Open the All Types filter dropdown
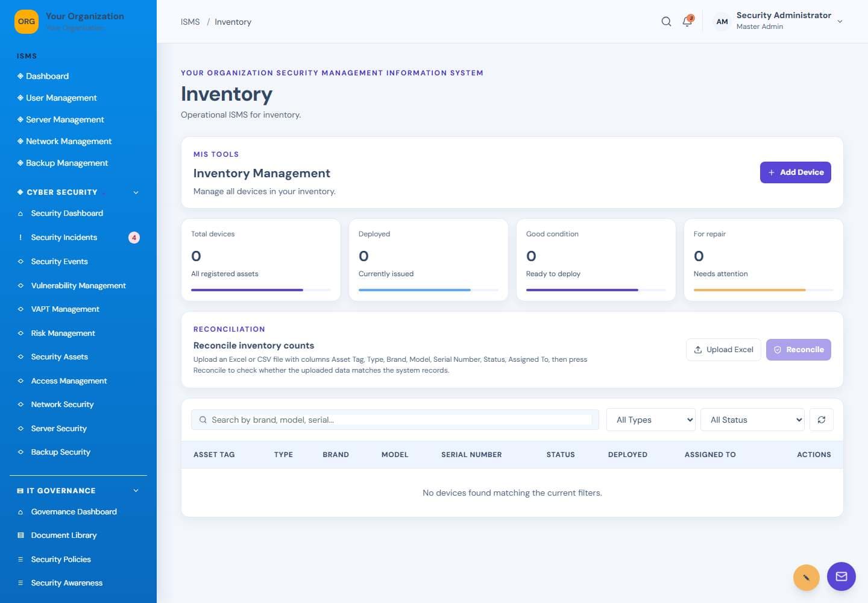The height and width of the screenshot is (603, 868). (x=651, y=420)
